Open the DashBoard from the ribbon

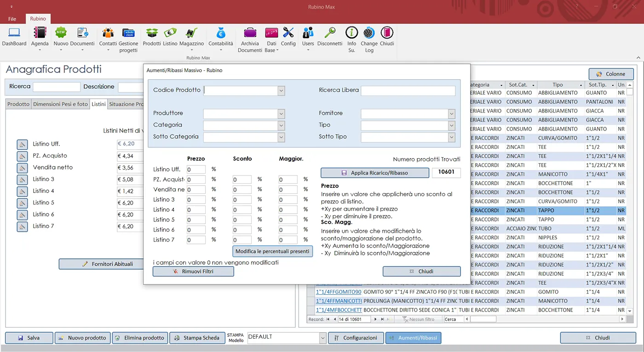[14, 37]
